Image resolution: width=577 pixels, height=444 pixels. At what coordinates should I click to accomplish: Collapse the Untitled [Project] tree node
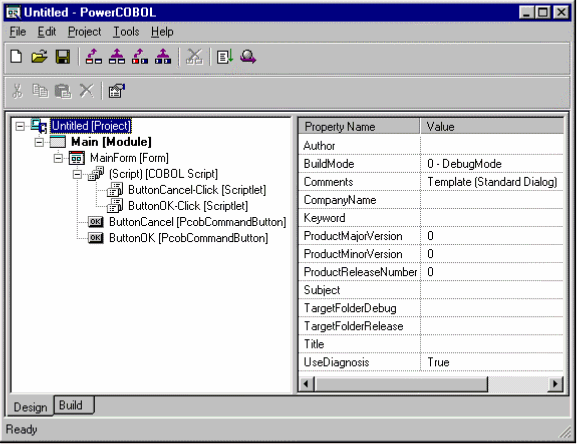click(20, 126)
